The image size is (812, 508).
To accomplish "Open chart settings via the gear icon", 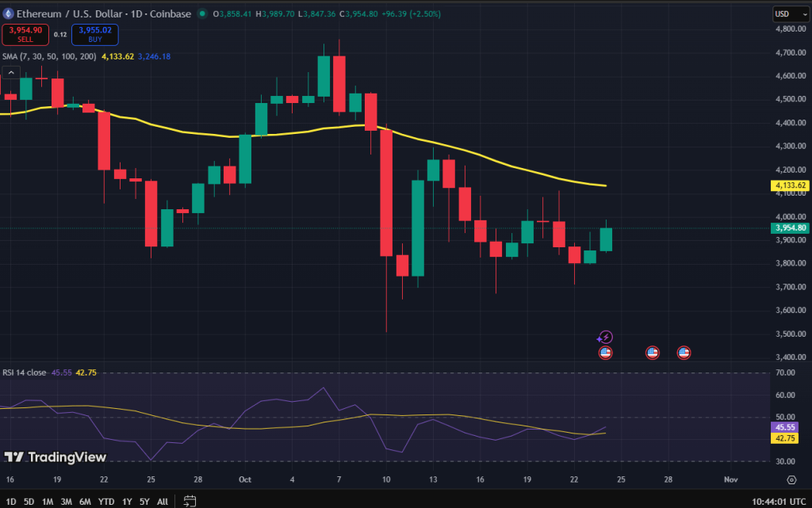I will click(x=791, y=479).
